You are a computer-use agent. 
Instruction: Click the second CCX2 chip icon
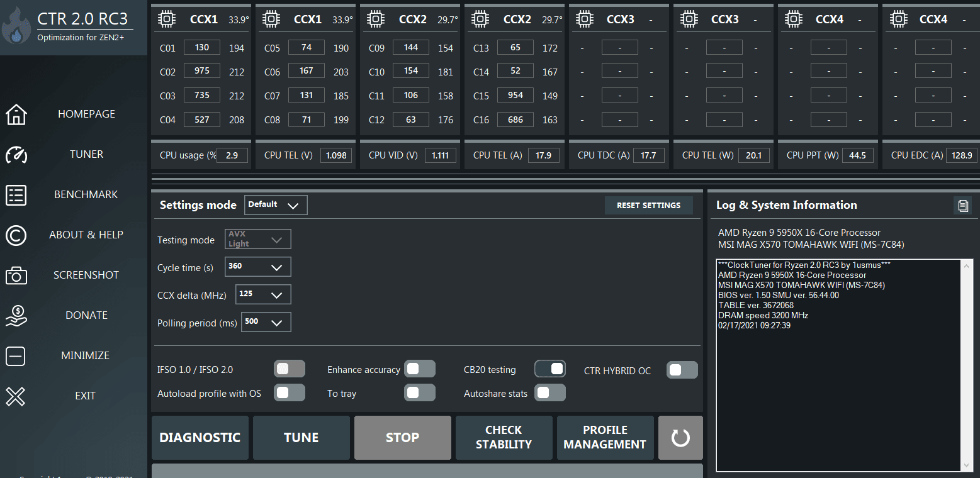(481, 19)
